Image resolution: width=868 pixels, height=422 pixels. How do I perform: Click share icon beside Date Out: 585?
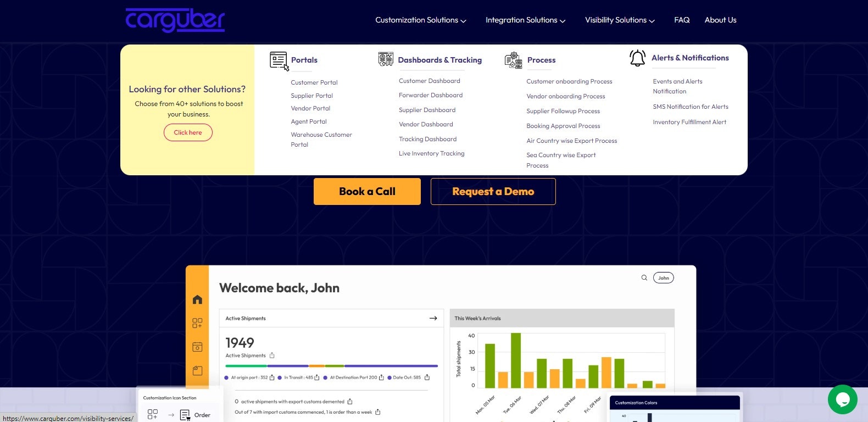pos(427,377)
